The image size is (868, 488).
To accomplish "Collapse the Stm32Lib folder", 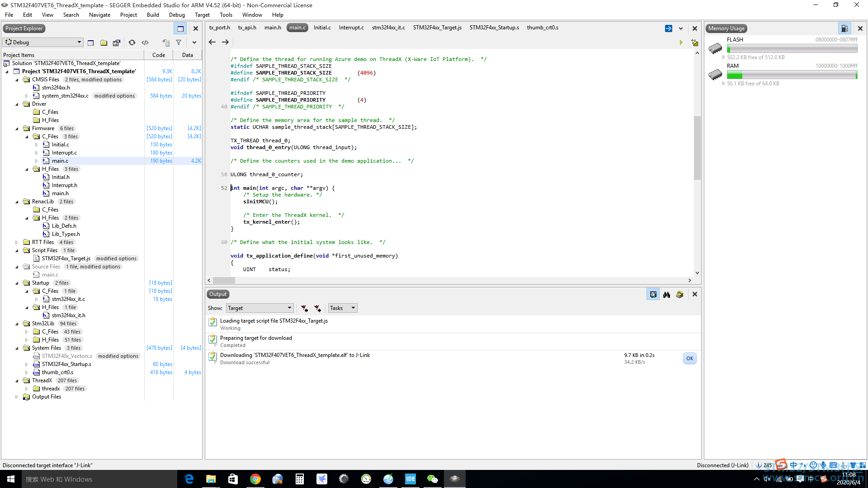I will (17, 324).
